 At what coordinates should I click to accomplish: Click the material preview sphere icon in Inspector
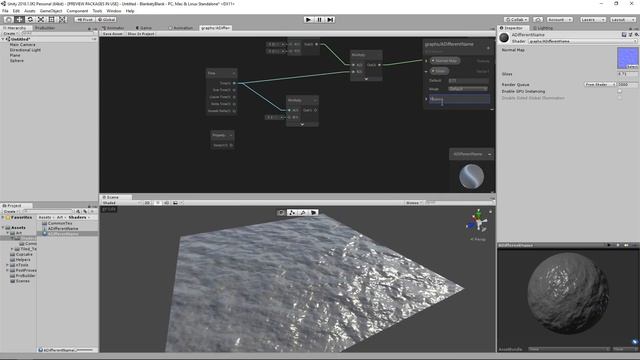pyautogui.click(x=504, y=38)
